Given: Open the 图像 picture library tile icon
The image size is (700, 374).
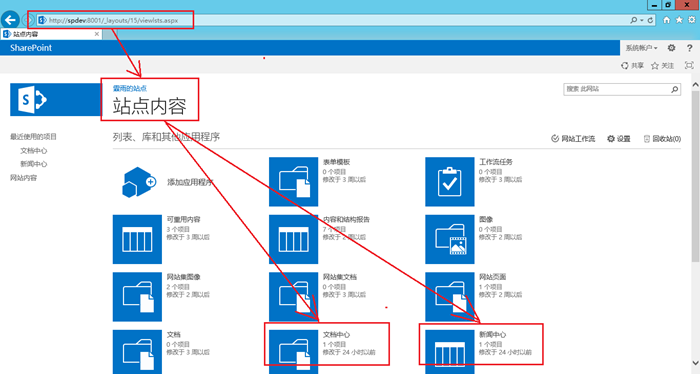Looking at the screenshot, I should point(450,239).
